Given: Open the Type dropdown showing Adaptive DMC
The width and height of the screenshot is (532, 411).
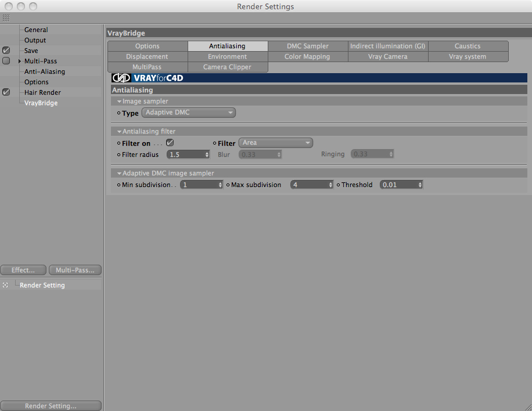Looking at the screenshot, I should 189,113.
